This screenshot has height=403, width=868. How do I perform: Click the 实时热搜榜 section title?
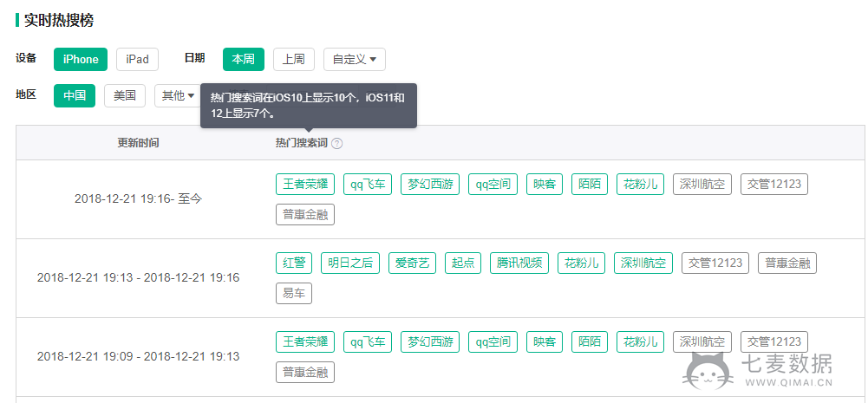59,21
